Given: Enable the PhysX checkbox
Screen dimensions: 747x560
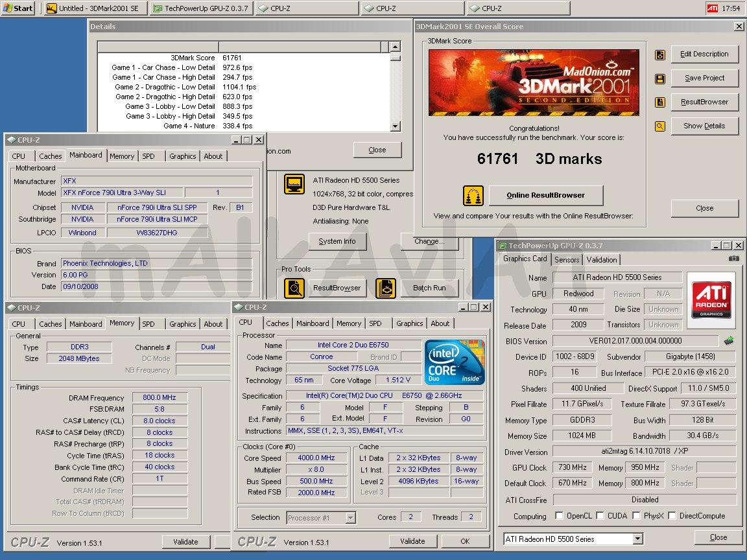Looking at the screenshot, I should (636, 516).
